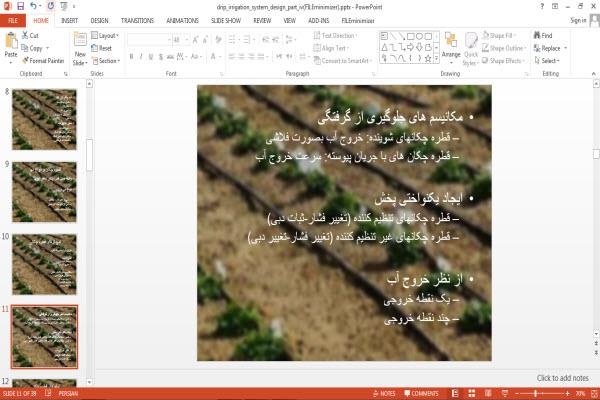Image resolution: width=600 pixels, height=400 pixels.
Task: Start Slide Show from status bar
Action: coord(505,393)
